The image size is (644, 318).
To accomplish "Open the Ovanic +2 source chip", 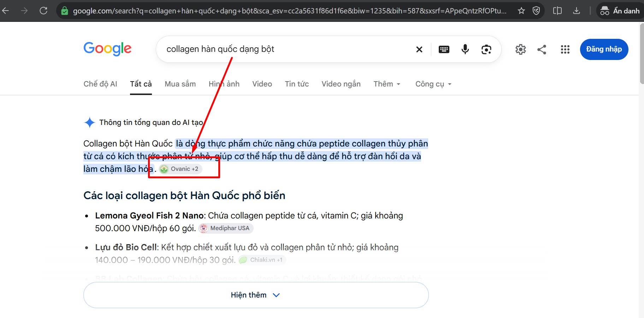I will pyautogui.click(x=181, y=169).
